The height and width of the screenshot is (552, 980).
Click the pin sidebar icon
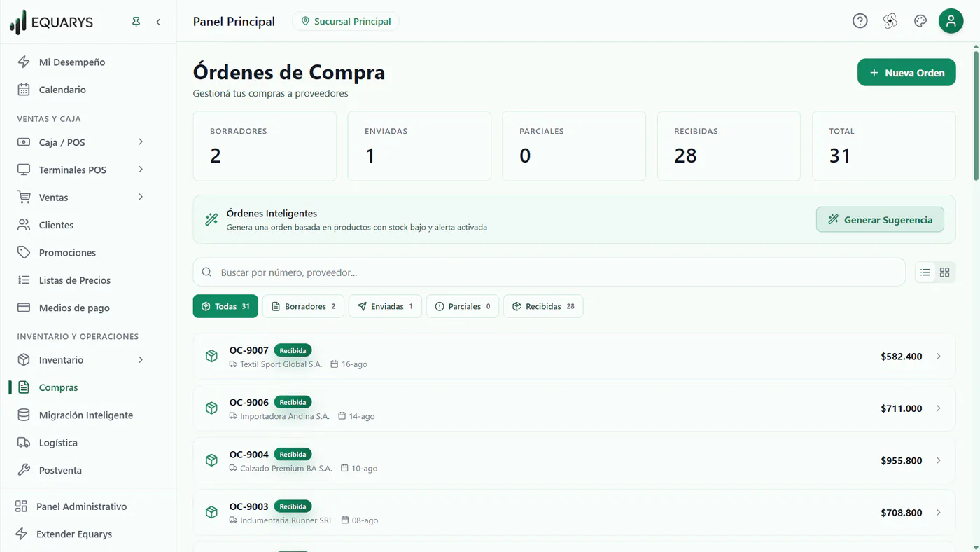pyautogui.click(x=136, y=22)
